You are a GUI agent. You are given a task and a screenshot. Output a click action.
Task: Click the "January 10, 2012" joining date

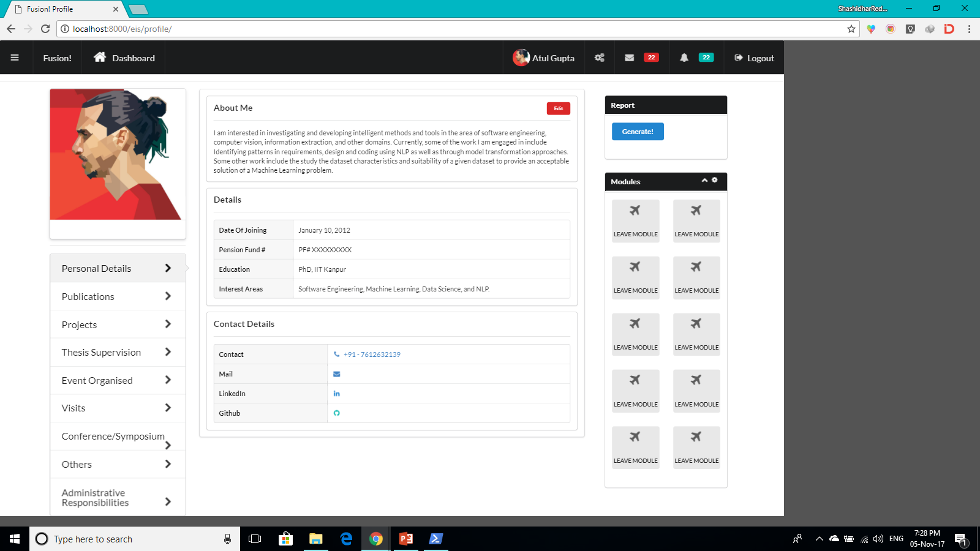point(325,230)
